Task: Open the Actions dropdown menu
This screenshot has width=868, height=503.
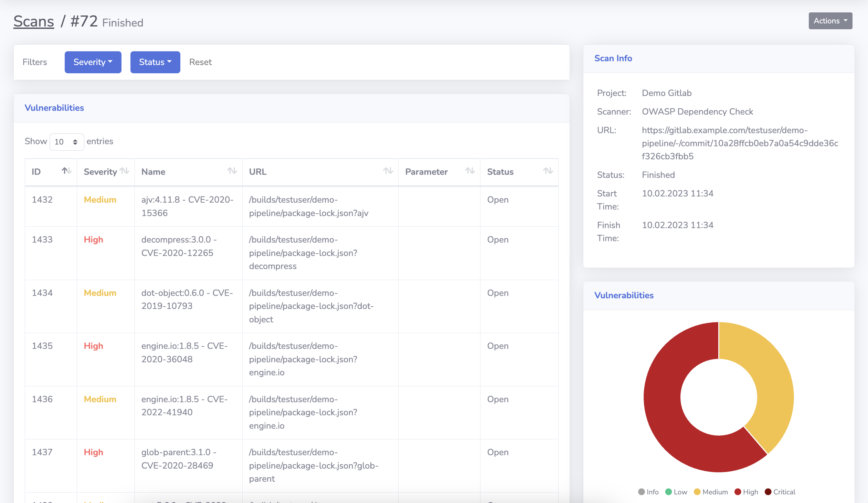Action: pyautogui.click(x=830, y=21)
